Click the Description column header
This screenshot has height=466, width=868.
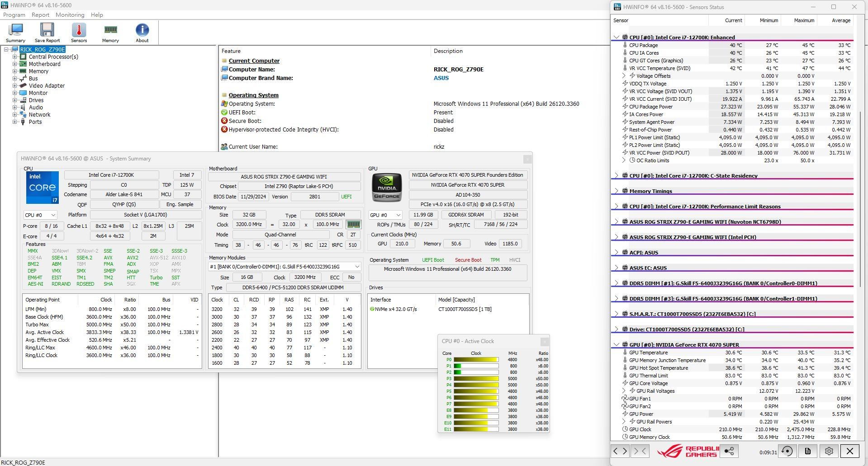448,51
